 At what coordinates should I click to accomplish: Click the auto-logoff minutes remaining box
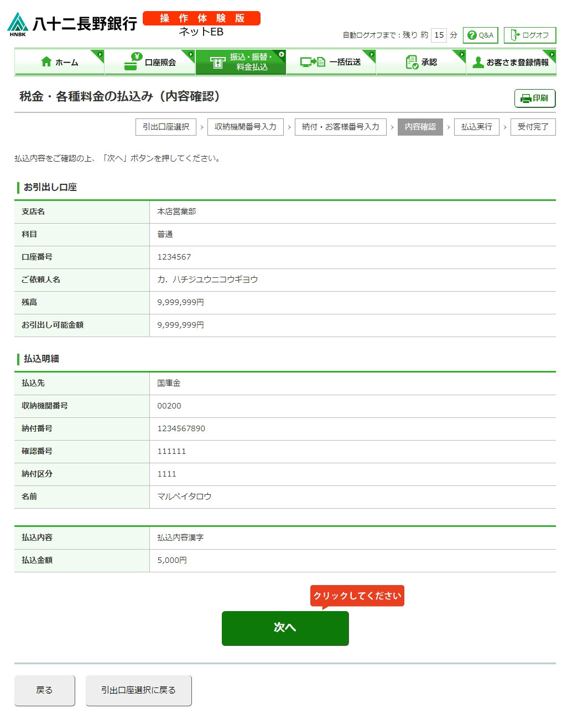coord(439,35)
